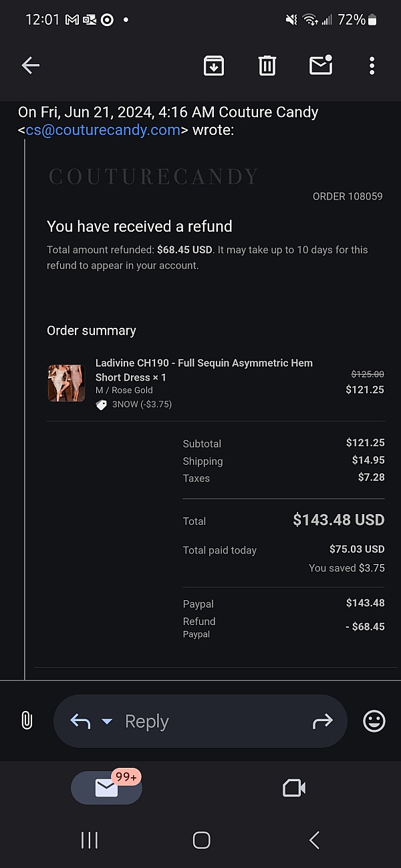This screenshot has height=868, width=401.
Task: Tap the back arrow to leave email
Action: pos(31,65)
